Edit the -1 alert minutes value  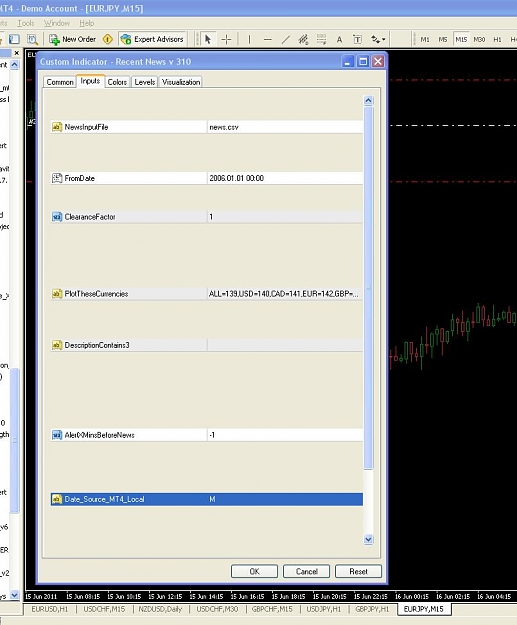tap(285, 435)
